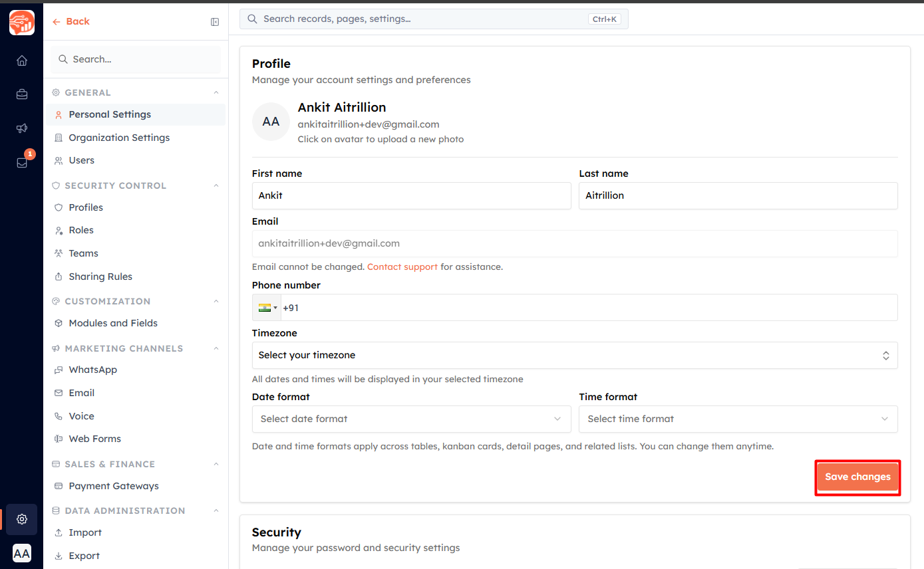Viewport: 924px width, 569px height.
Task: Follow the Contact support link
Action: click(402, 267)
